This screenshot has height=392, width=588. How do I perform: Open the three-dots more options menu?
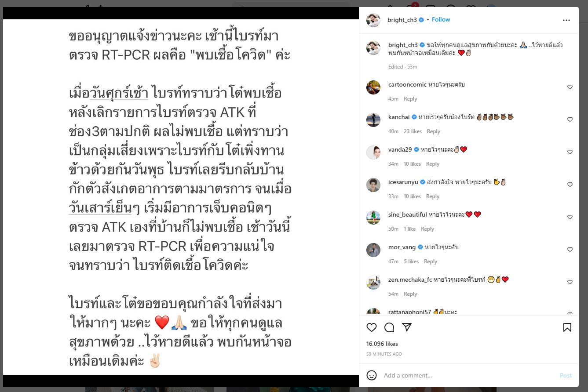[x=566, y=20]
